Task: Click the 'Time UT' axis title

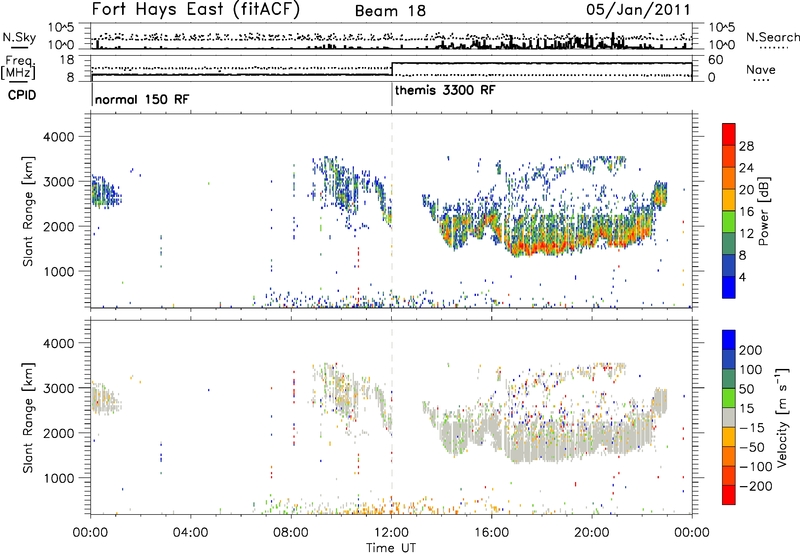Action: pyautogui.click(x=391, y=548)
